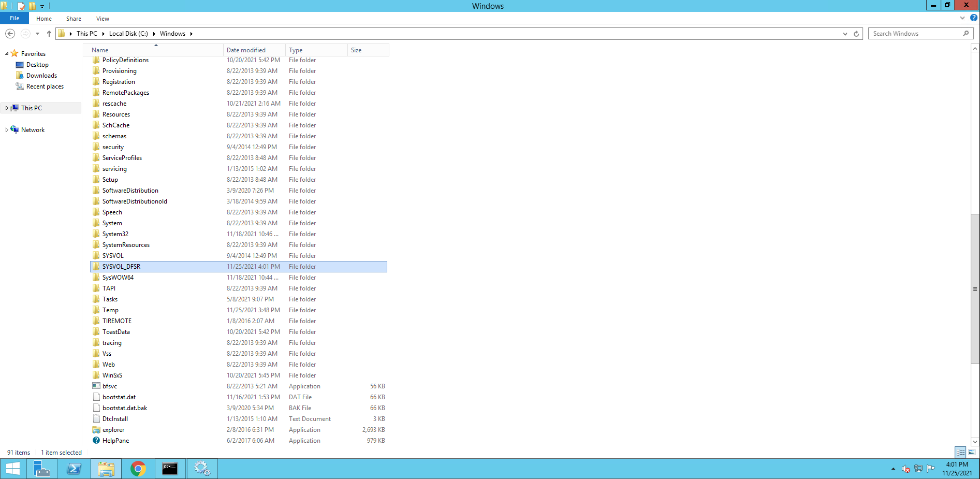Sort by the Size column header
The width and height of the screenshot is (980, 479).
coord(368,50)
